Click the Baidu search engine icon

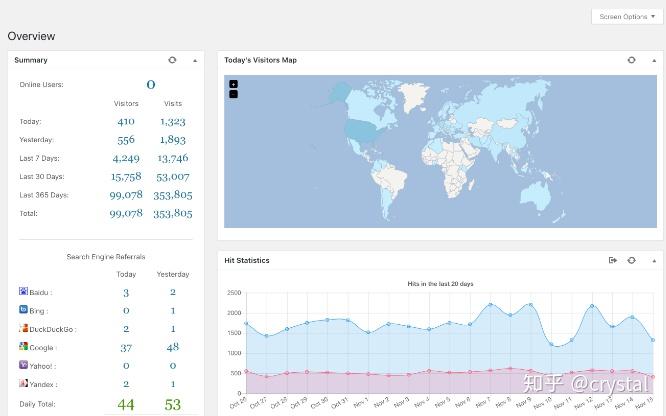[23, 291]
